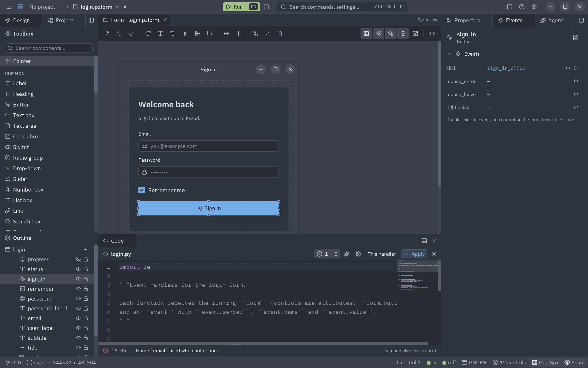Click the delete trash icon in the toolbar
The width and height of the screenshot is (588, 368).
[x=280, y=34]
